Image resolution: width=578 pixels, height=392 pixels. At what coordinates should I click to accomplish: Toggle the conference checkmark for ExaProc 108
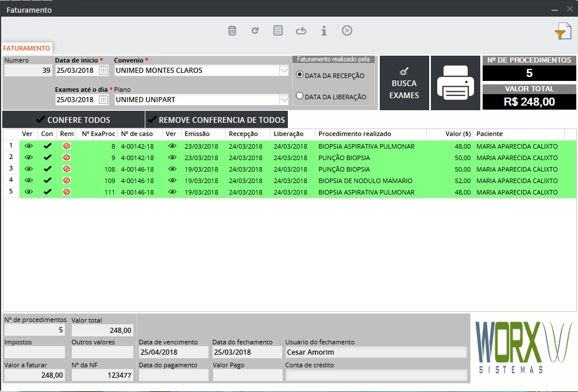click(48, 169)
